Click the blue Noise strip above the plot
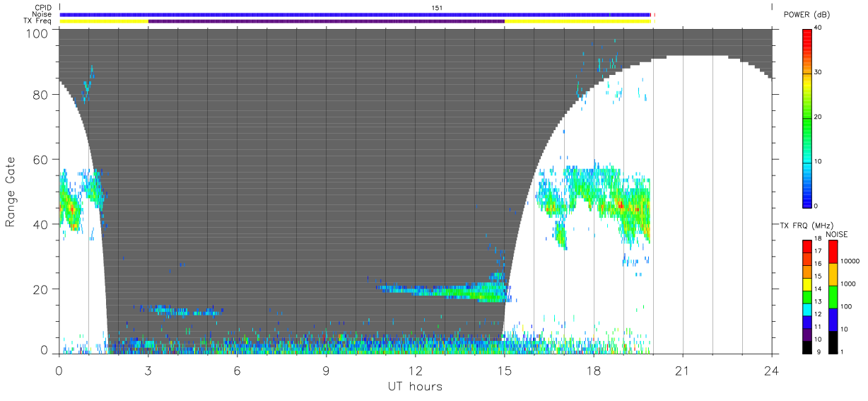This screenshot has width=868, height=401. 355,14
